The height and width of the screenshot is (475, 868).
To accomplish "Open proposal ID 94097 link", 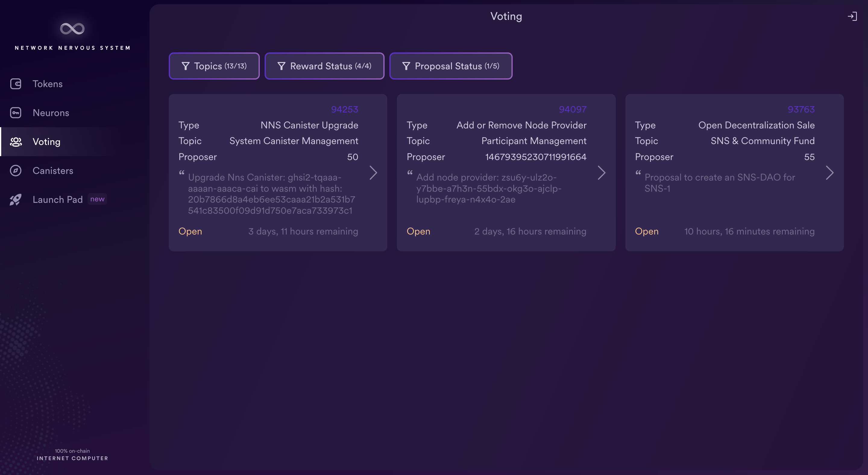I will (x=573, y=109).
